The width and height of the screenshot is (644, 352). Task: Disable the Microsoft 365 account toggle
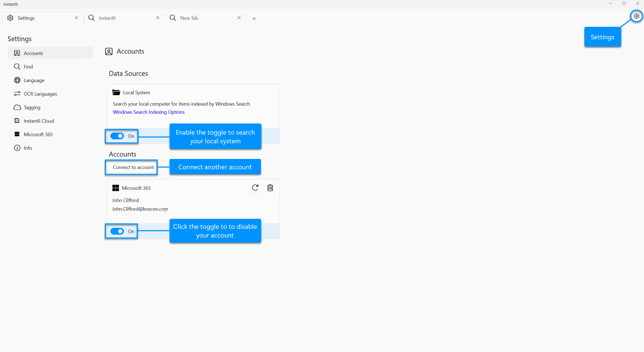[117, 231]
